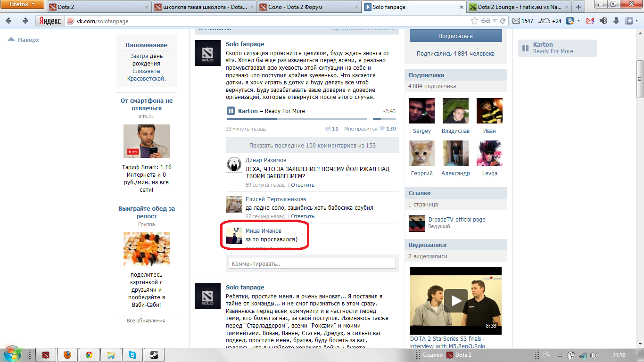Open the Gmail notifier icon in toolbar

590,21
